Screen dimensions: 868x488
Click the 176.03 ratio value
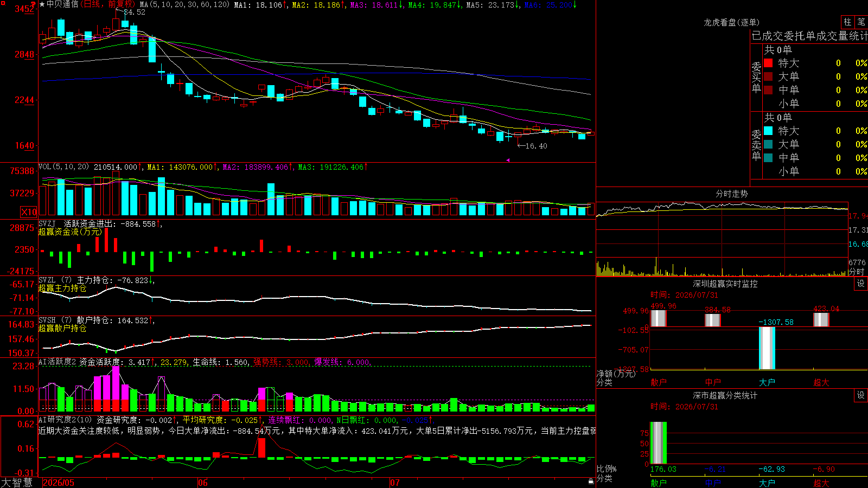pos(663,469)
